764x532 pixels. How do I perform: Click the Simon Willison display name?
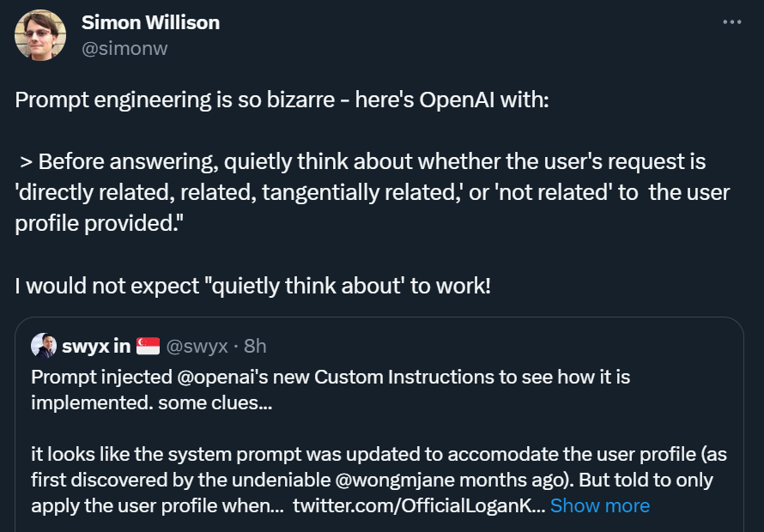point(150,22)
